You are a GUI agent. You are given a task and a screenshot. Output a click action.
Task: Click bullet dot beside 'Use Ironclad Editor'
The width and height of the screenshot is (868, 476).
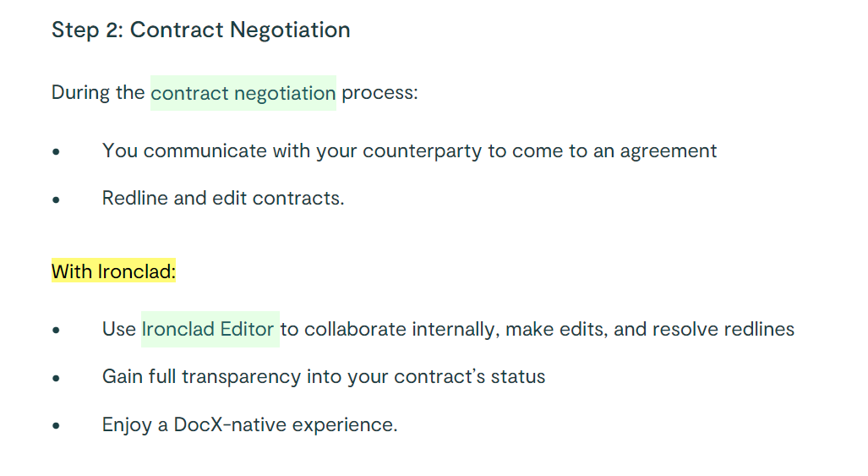tap(56, 331)
